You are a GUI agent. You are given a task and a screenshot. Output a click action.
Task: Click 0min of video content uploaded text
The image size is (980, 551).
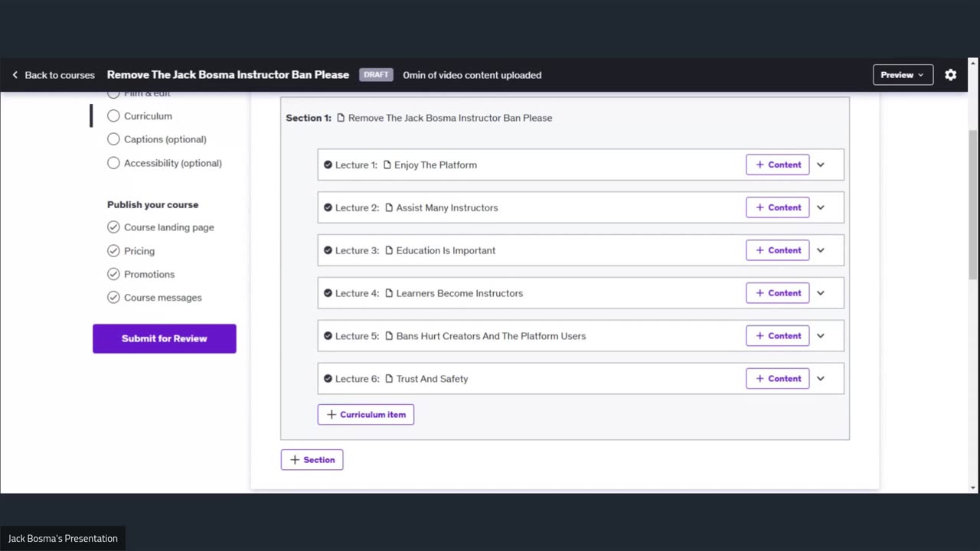click(x=472, y=75)
